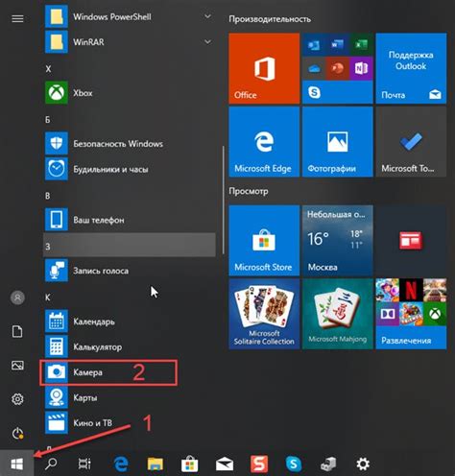The image size is (455, 476).
Task: Open the Фотографии tile
Action: point(338,142)
